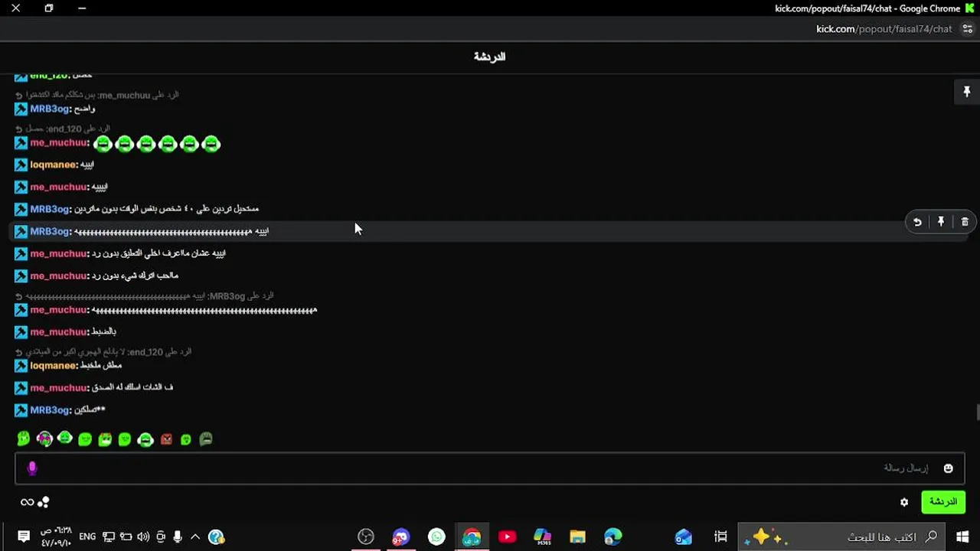Open WhatsApp from taskbar
Image resolution: width=980 pixels, height=551 pixels.
coord(436,536)
